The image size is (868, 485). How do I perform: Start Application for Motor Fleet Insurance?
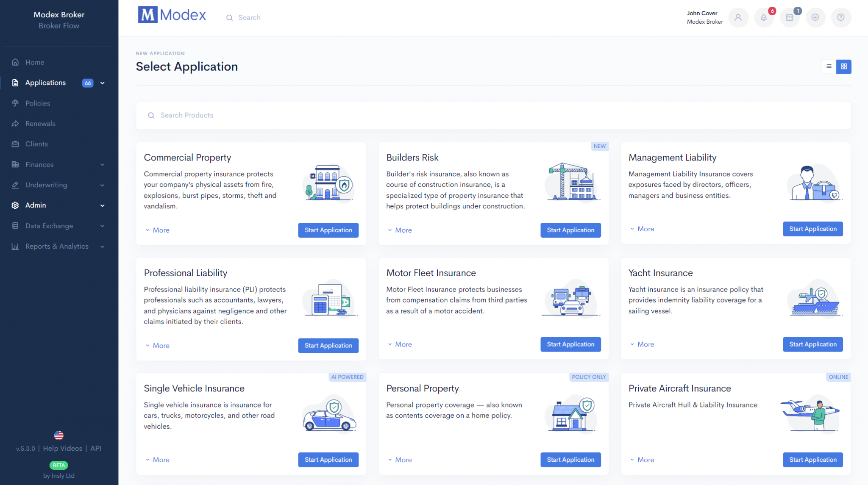click(570, 344)
